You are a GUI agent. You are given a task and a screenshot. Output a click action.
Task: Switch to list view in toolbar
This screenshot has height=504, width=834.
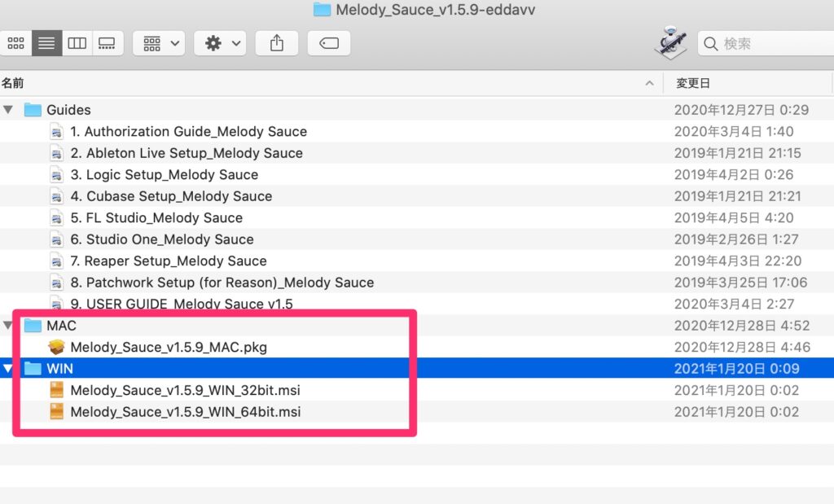[x=46, y=43]
